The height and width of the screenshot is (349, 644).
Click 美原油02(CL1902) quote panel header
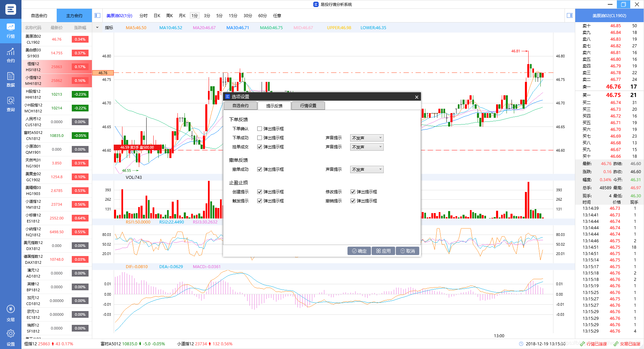pos(609,16)
